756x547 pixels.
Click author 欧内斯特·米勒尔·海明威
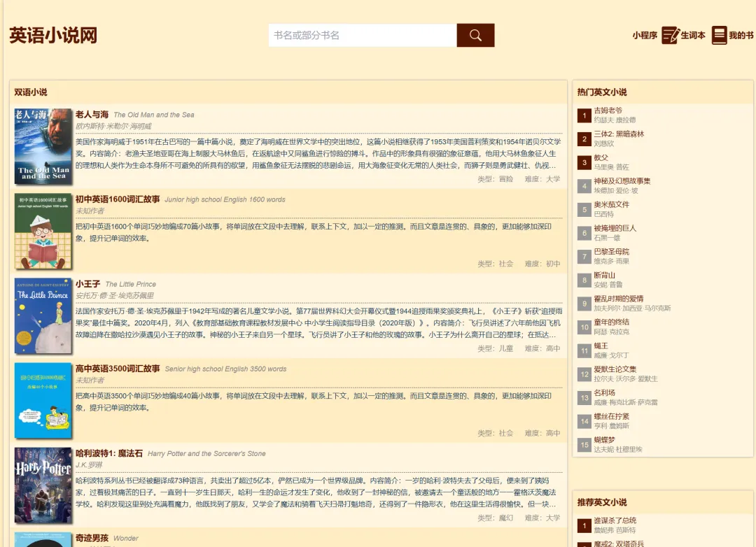pyautogui.click(x=113, y=127)
